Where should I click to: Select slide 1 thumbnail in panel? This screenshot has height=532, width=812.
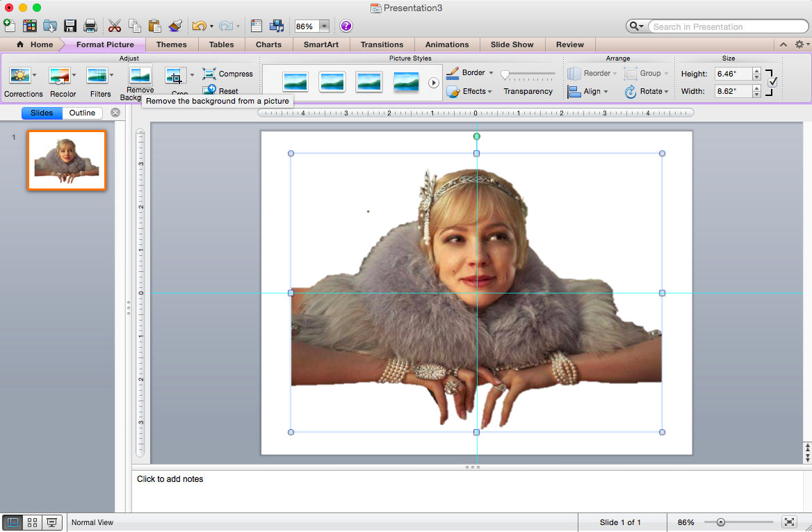[67, 160]
